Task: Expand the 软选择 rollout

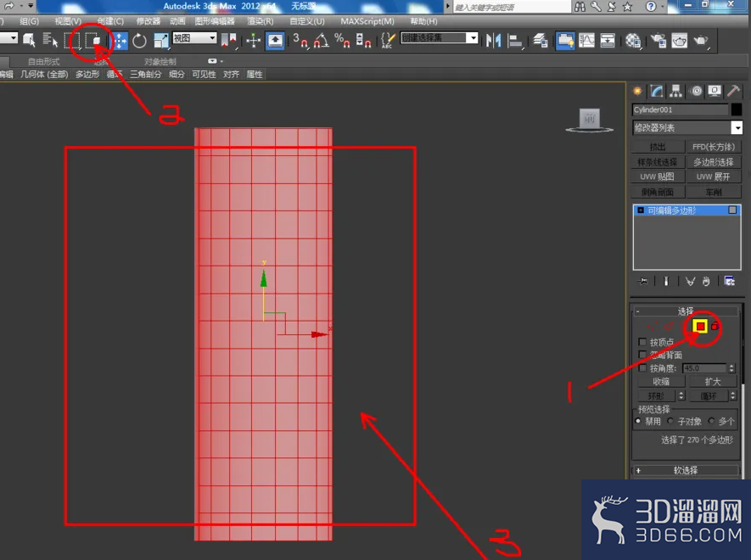Action: (686, 470)
